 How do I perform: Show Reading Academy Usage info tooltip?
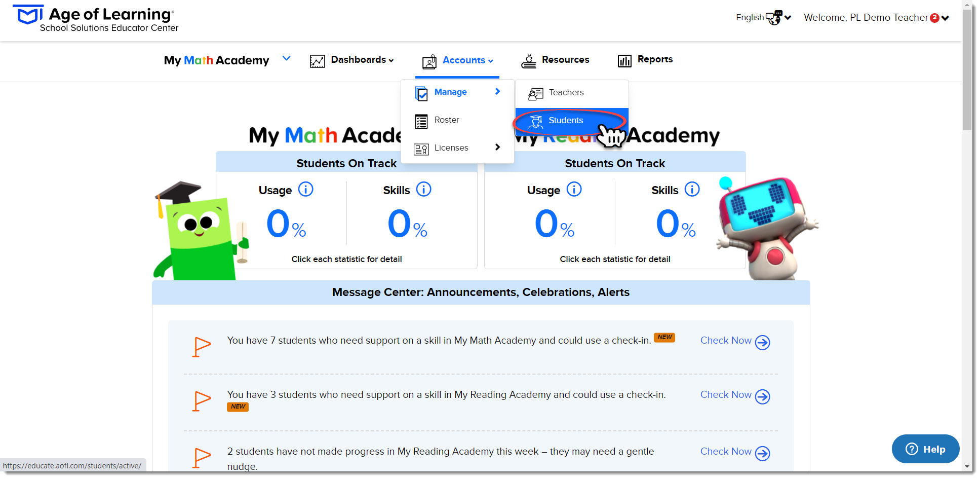(574, 189)
